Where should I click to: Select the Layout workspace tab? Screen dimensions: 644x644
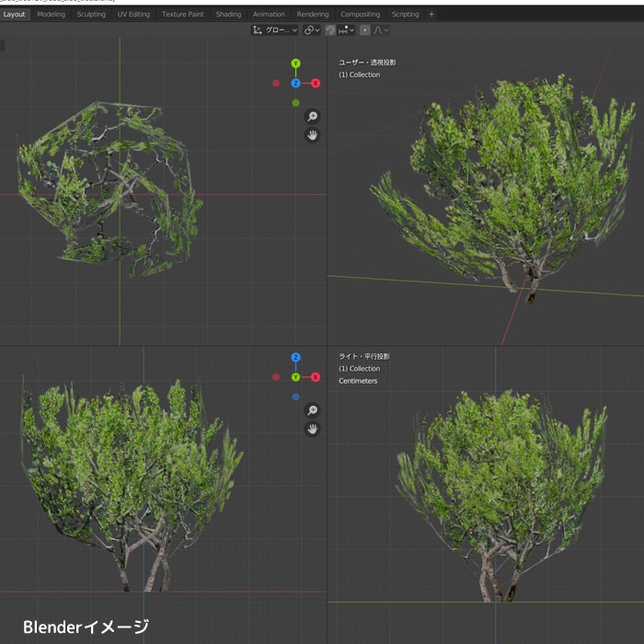(15, 14)
